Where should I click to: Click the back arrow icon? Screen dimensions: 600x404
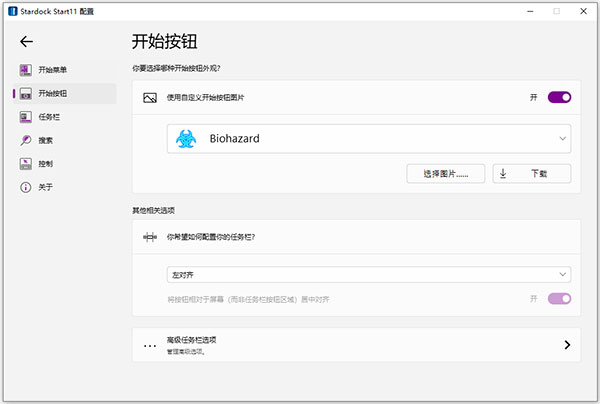pos(26,42)
